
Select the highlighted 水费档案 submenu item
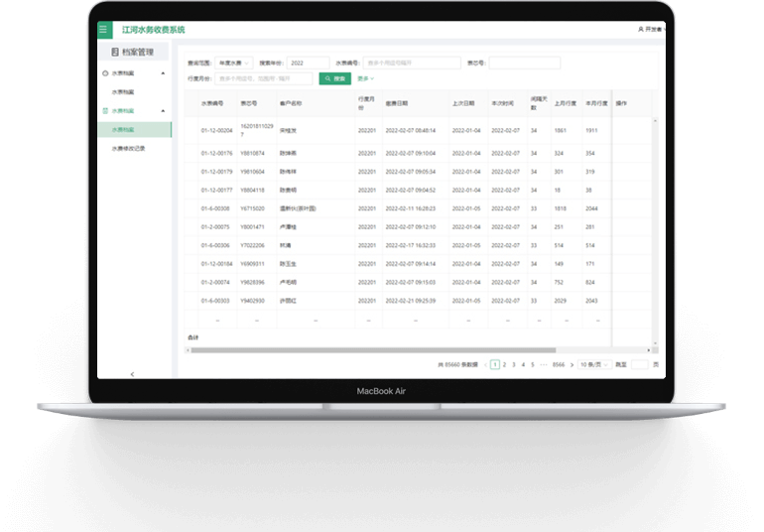coord(123,129)
